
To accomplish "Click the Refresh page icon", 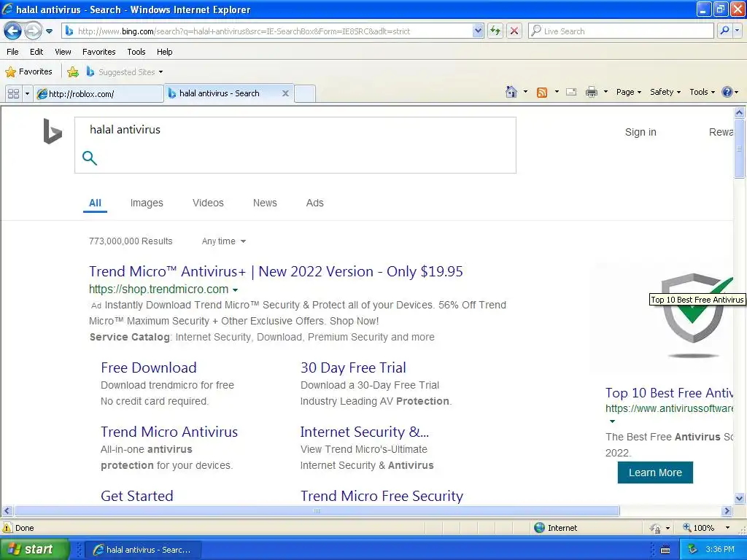I will (x=495, y=31).
